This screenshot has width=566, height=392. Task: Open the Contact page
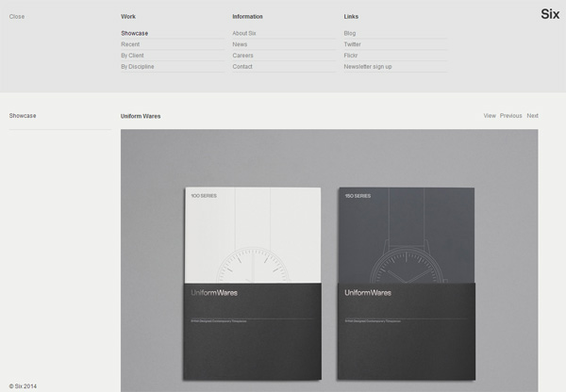tap(242, 67)
